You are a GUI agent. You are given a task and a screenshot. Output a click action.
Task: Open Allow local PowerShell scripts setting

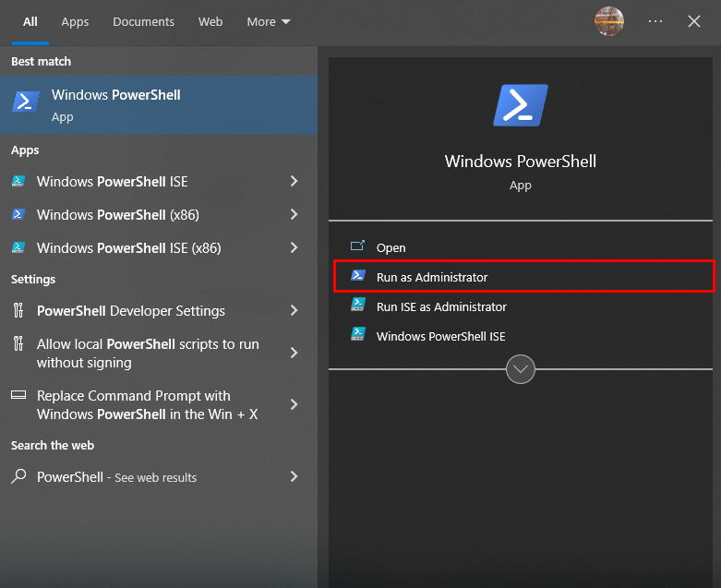[x=159, y=353]
